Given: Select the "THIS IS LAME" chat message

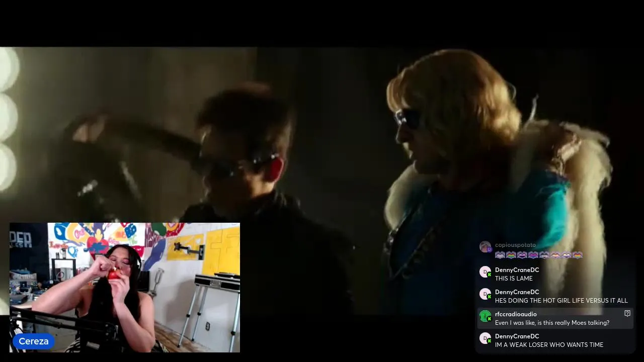Looking at the screenshot, I should point(514,279).
